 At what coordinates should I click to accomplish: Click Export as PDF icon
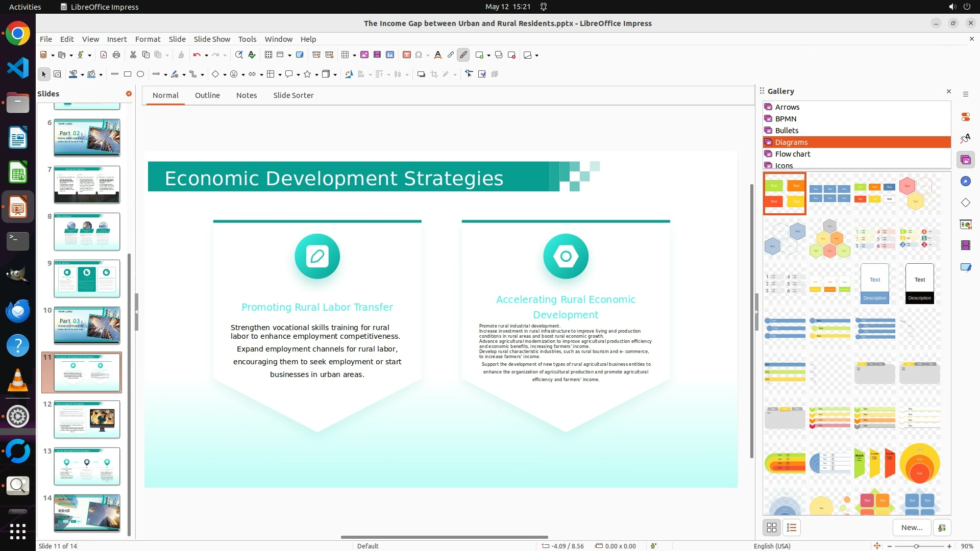pyautogui.click(x=104, y=55)
